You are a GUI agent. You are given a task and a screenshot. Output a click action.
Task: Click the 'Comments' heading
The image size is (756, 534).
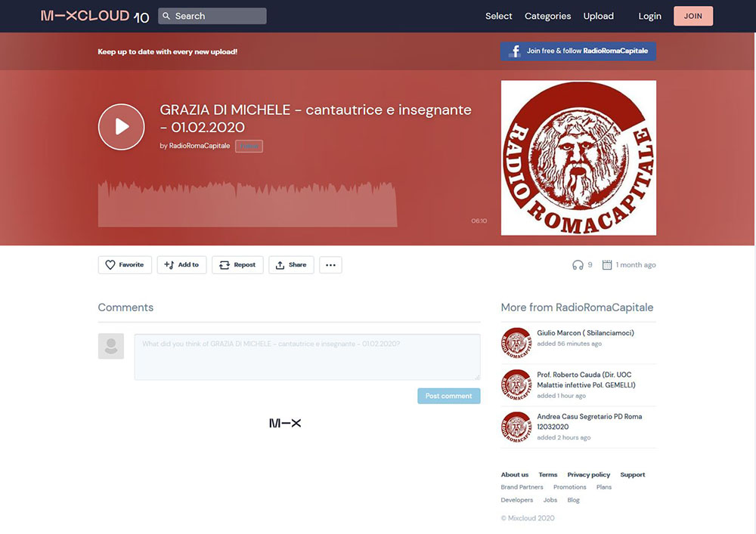pyautogui.click(x=125, y=307)
